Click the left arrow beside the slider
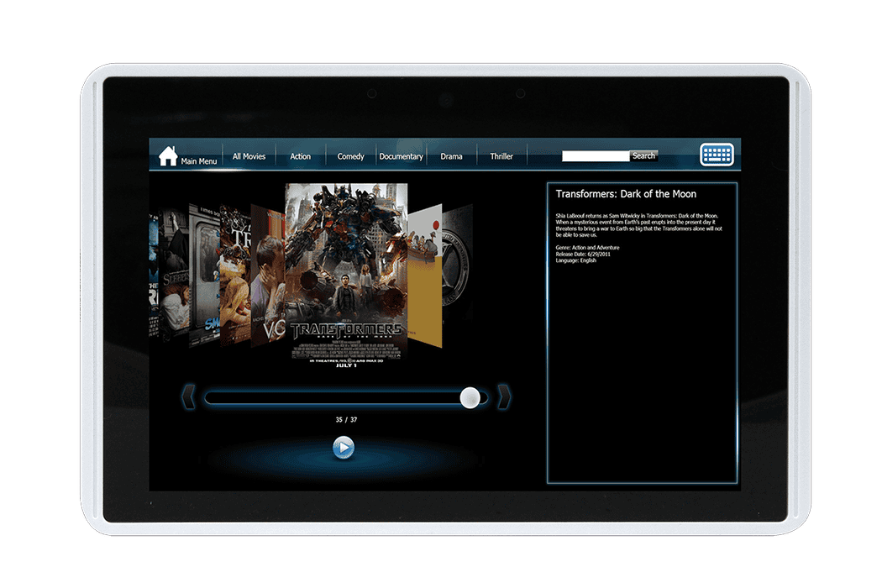 (x=189, y=396)
